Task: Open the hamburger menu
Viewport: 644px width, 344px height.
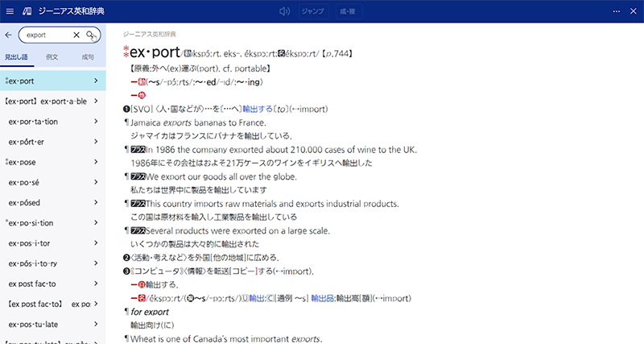Action: pyautogui.click(x=10, y=11)
